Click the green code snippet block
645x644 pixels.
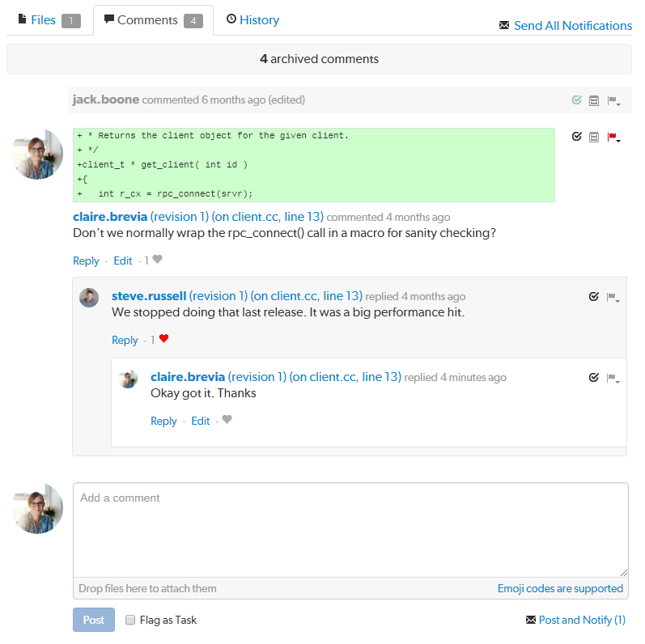pyautogui.click(x=314, y=165)
